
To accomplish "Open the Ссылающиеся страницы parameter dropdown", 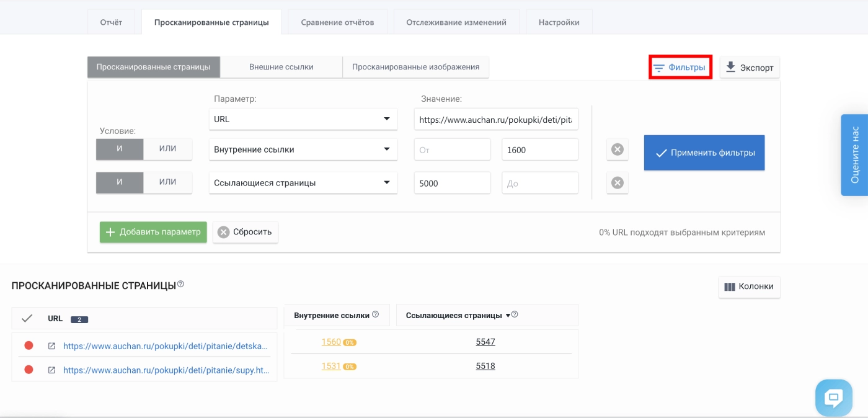I will (x=303, y=183).
